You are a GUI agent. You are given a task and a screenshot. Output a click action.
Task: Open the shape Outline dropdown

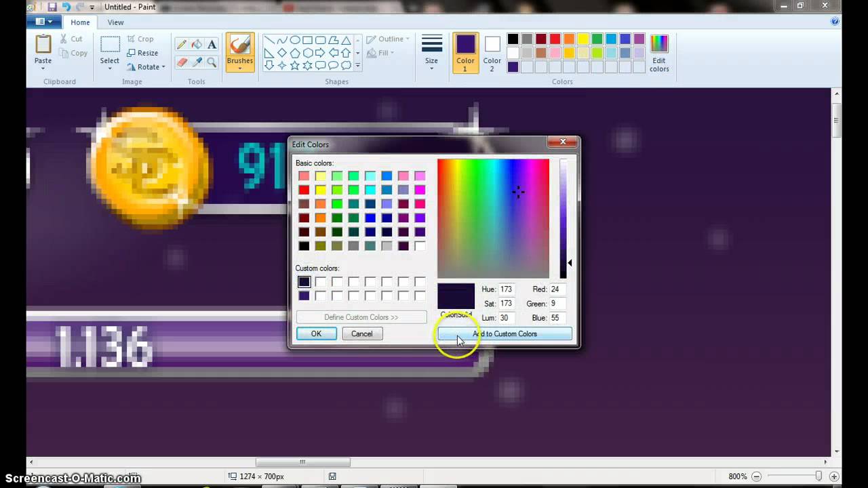point(387,39)
